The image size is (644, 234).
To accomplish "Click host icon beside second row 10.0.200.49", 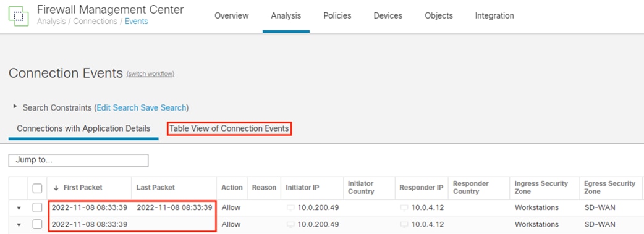I will click(290, 224).
